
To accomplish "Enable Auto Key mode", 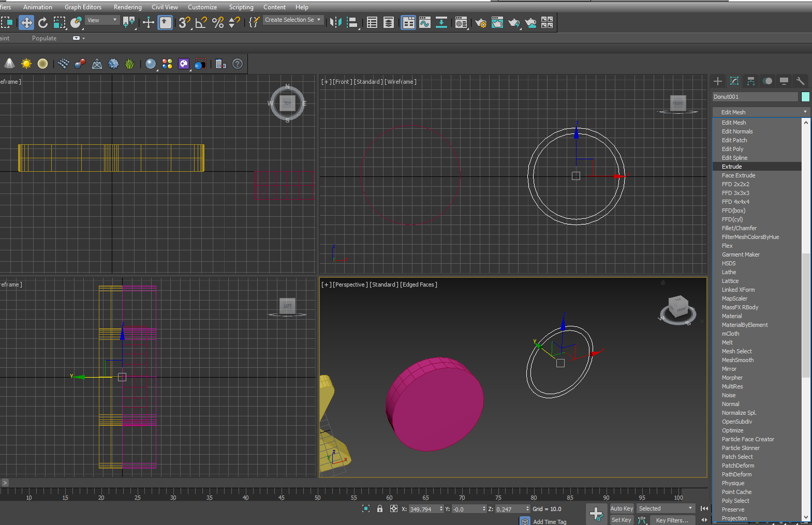I will (622, 508).
